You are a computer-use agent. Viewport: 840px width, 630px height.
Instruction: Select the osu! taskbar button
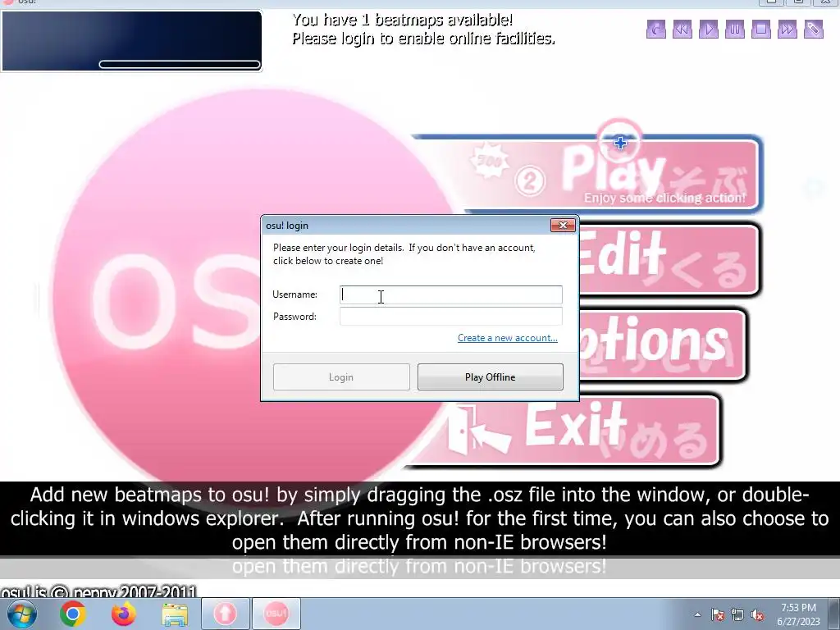coord(276,614)
